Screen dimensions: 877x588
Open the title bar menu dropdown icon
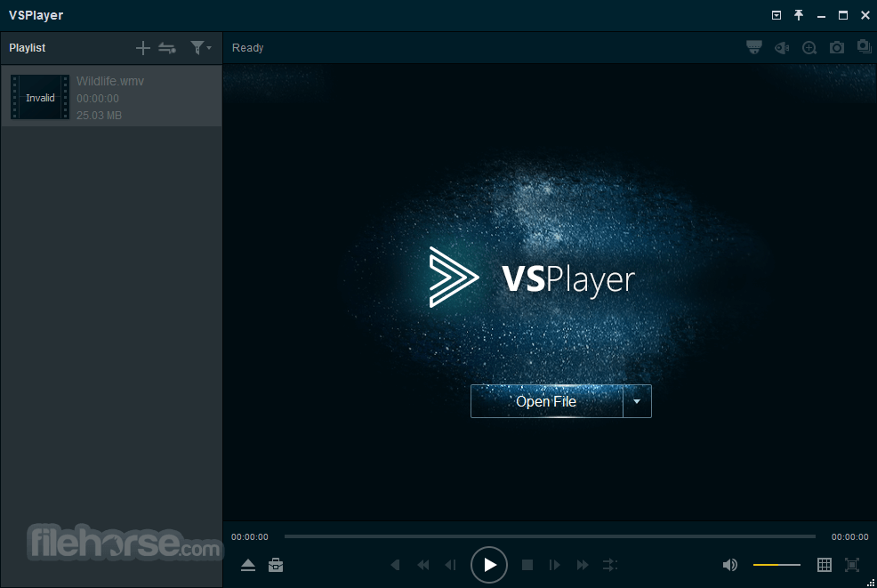tap(776, 15)
